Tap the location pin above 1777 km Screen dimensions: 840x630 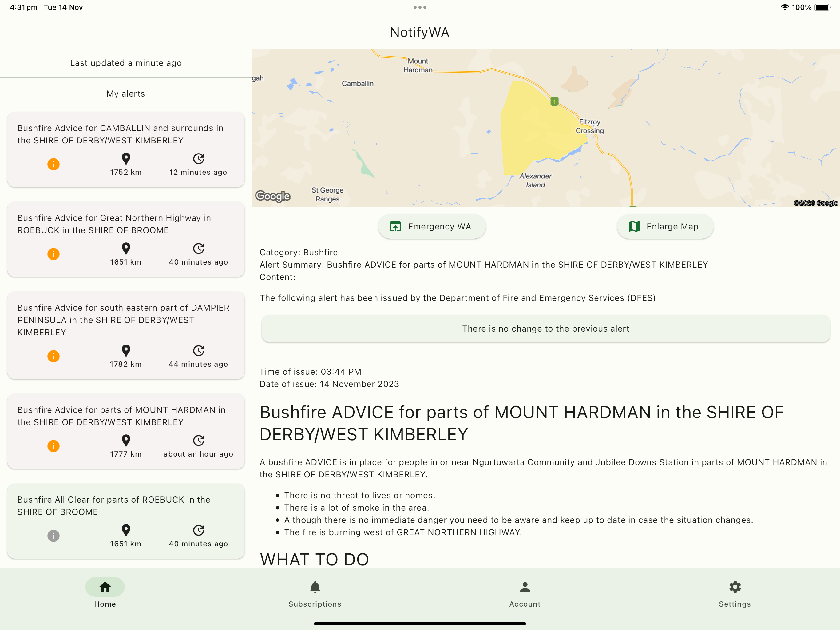tap(126, 441)
